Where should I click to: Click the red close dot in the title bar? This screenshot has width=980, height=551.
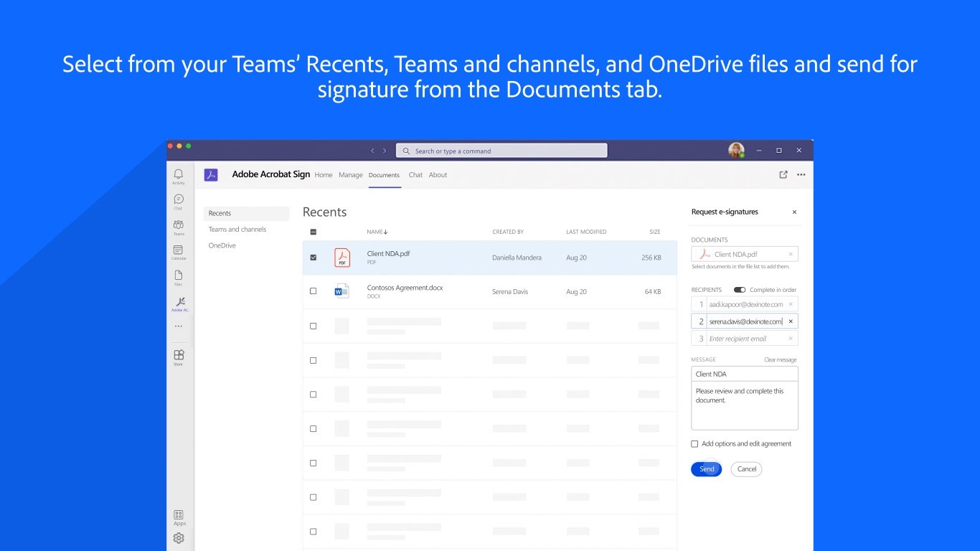point(171,146)
